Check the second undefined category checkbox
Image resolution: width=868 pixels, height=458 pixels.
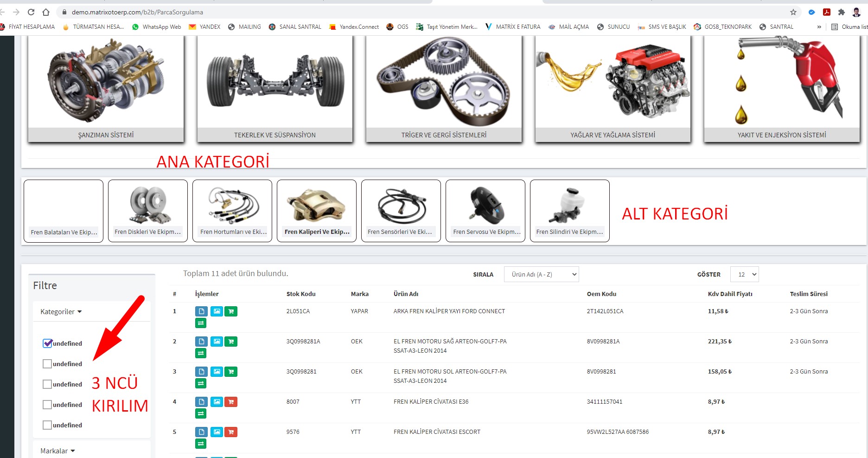pos(47,364)
